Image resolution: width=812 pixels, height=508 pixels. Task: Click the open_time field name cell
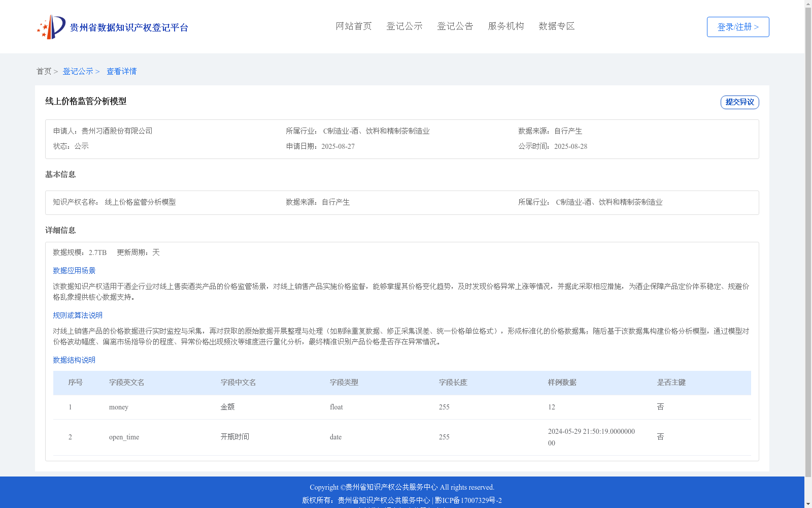[x=124, y=437]
